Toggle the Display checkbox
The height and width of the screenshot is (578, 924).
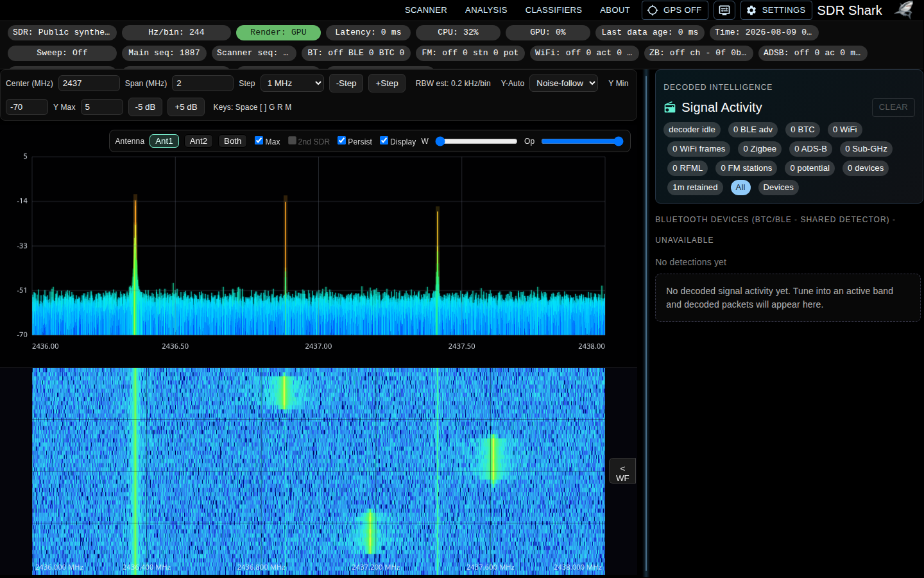pos(384,140)
